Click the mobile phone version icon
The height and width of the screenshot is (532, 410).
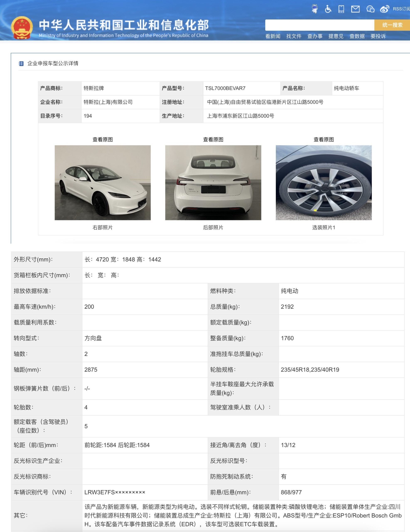pyautogui.click(x=341, y=9)
